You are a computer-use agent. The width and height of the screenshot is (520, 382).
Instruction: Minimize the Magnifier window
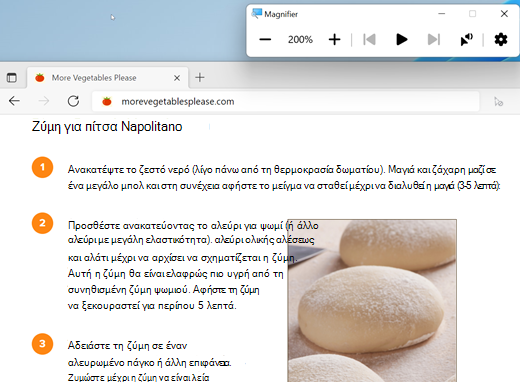(x=442, y=14)
